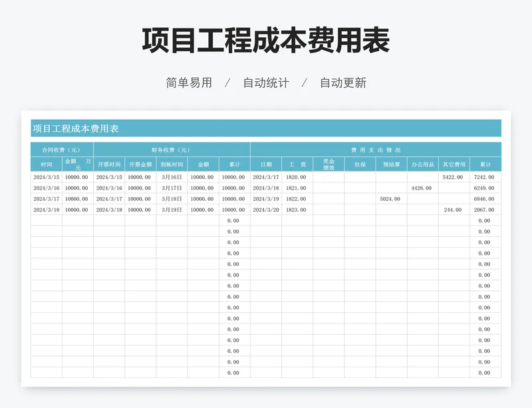Click the 日期 column header
This screenshot has height=408, width=532.
[266, 164]
